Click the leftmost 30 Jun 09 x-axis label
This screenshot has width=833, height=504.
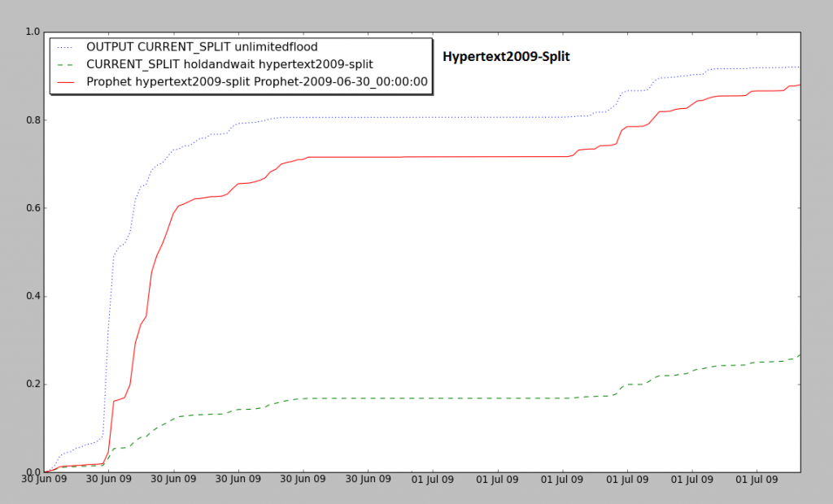point(43,480)
